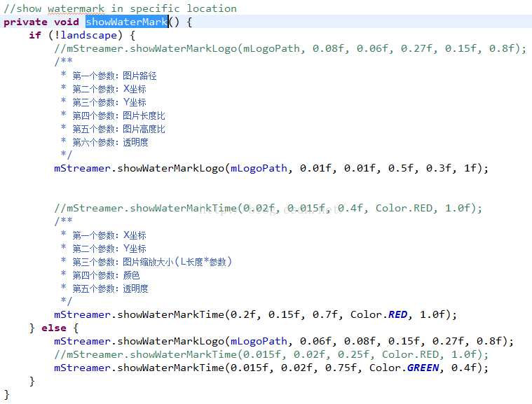
Task: Click the highlighted showWaterMark method name
Action: click(x=127, y=22)
